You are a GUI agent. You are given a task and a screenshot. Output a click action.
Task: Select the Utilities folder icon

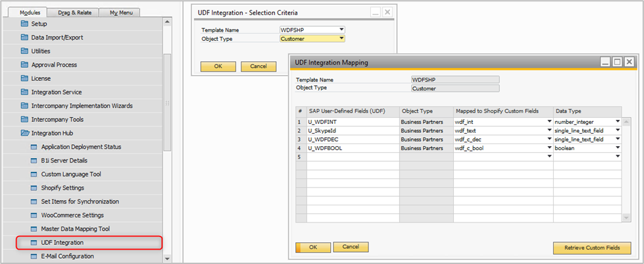coord(25,51)
